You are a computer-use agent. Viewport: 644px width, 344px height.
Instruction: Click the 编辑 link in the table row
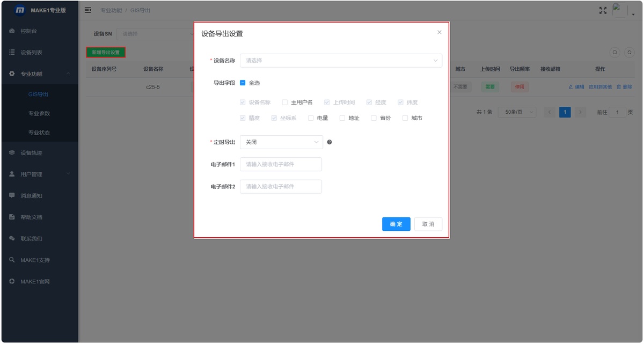[x=577, y=87]
